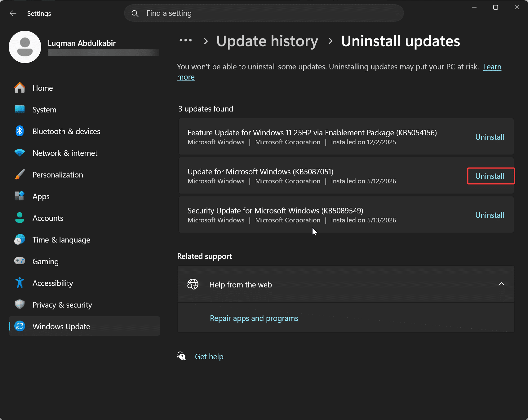Click the Privacy shield icon
This screenshot has height=420, width=528.
[x=20, y=304]
